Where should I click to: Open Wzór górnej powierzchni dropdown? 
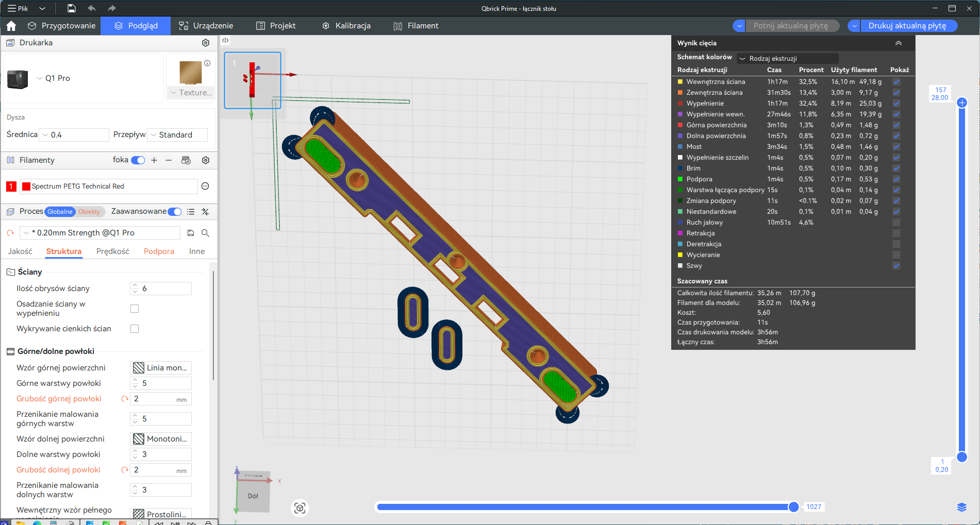pos(161,368)
